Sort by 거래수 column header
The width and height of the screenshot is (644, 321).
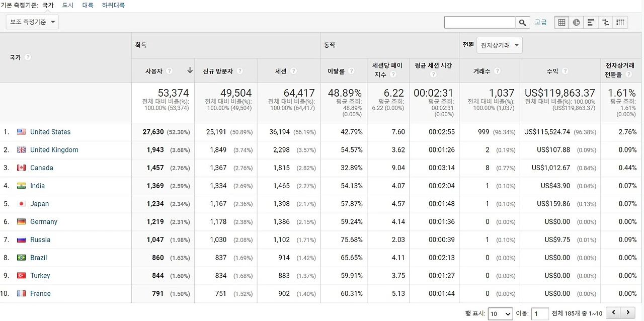tap(482, 71)
